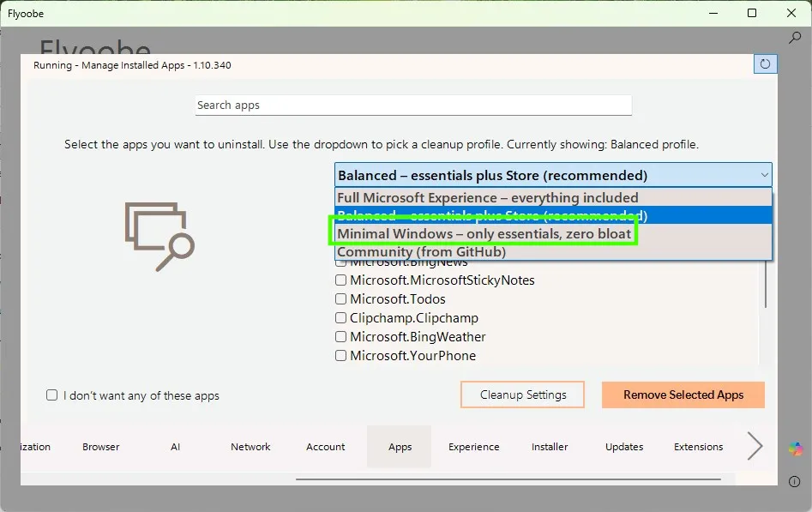Viewport: 812px width, 512px height.
Task: Switch to the Browser tab
Action: (x=101, y=447)
